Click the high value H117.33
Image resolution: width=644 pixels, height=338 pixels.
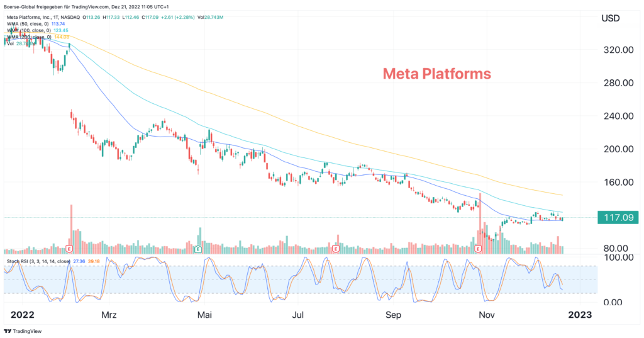tap(111, 17)
